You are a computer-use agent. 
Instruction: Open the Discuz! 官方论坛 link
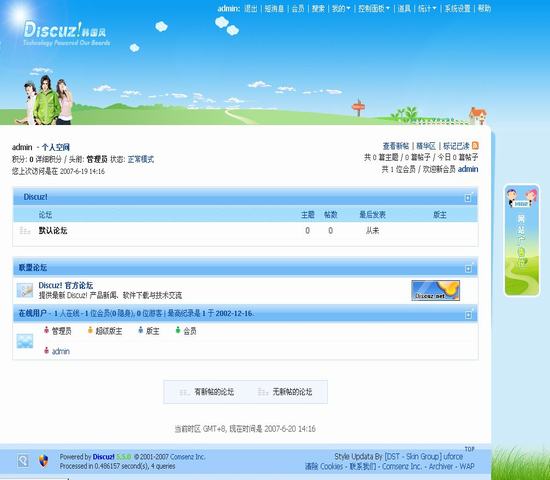coord(66,285)
